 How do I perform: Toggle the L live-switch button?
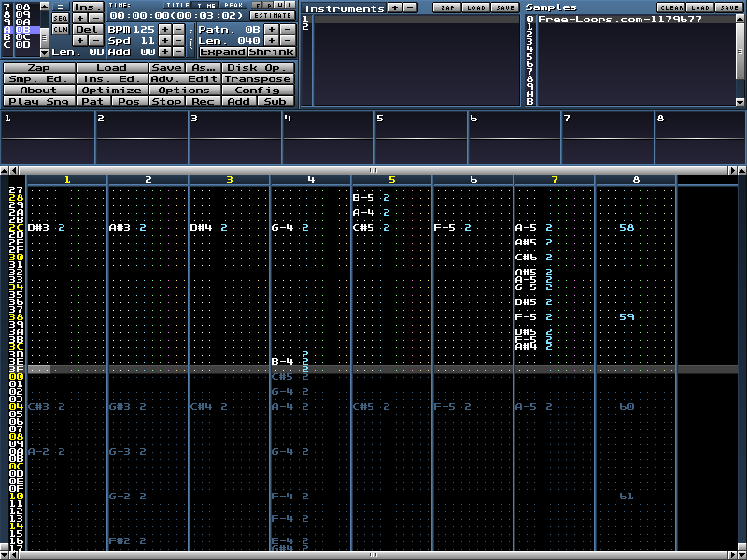[x=290, y=6]
